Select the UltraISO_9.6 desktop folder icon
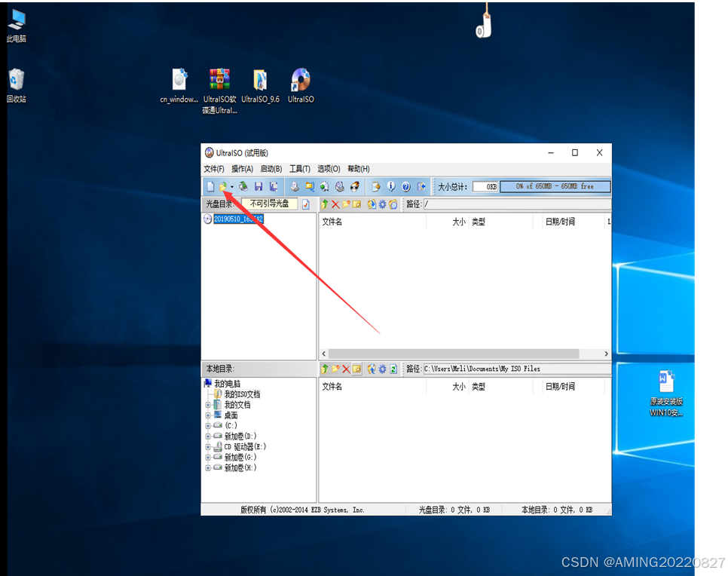Screen dimensions: 728x576 (261, 86)
